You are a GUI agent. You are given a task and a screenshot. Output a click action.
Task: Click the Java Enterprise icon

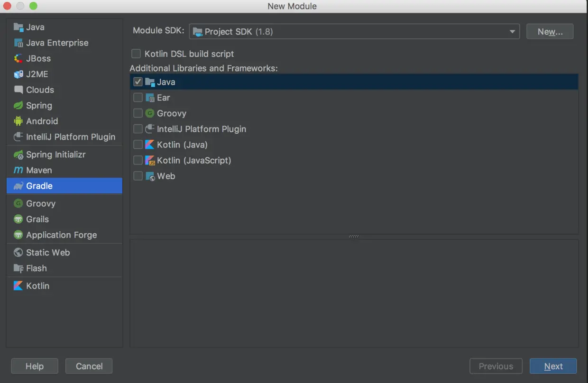pos(18,43)
